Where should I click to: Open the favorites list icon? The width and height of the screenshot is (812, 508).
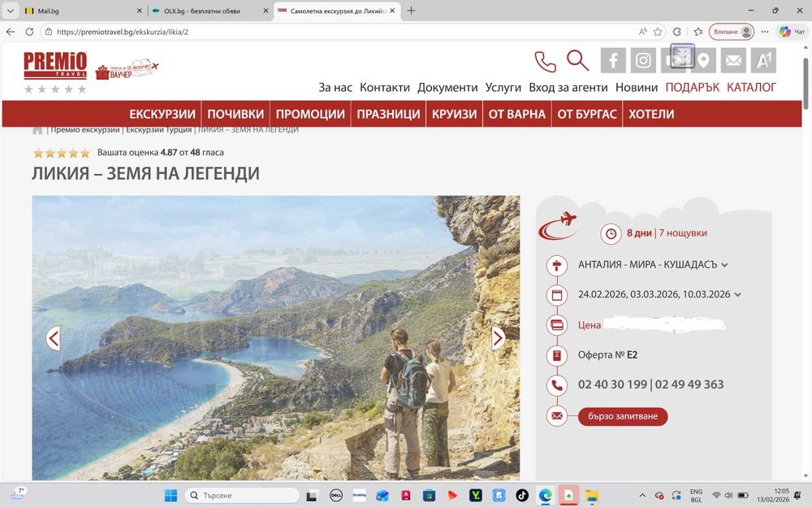coord(698,32)
